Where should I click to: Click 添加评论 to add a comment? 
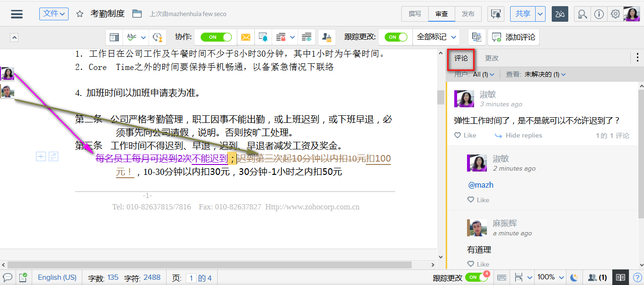(514, 36)
